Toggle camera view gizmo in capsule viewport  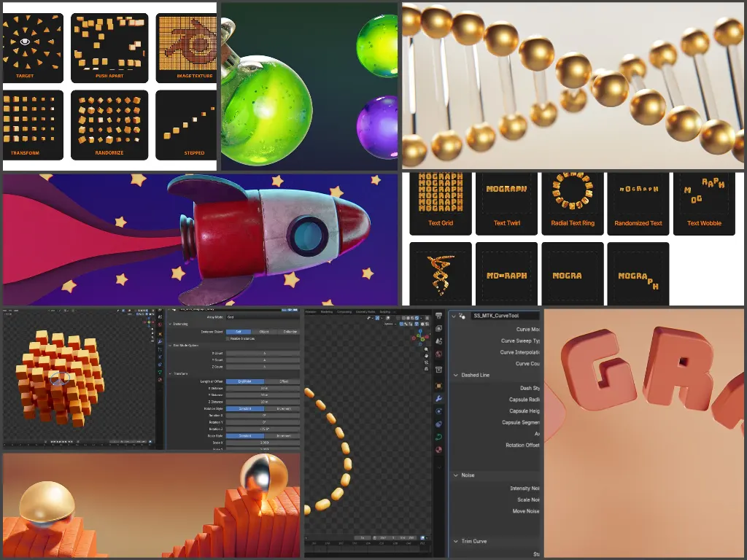(426, 362)
